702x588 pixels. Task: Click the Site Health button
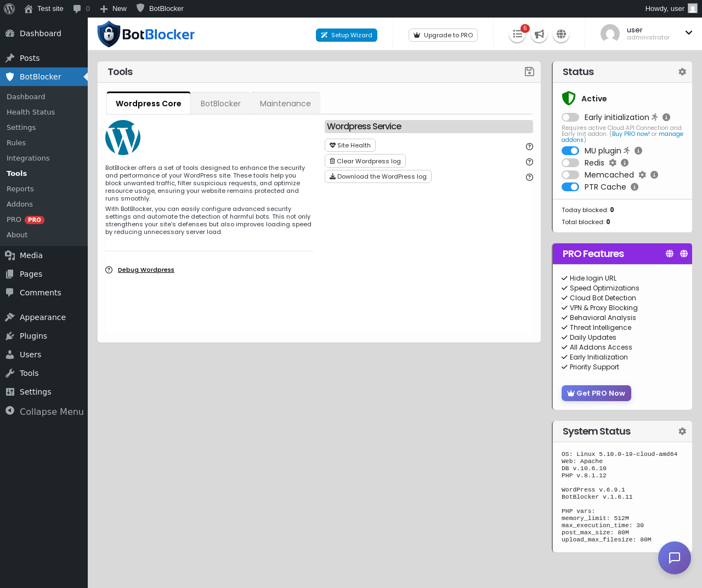pyautogui.click(x=350, y=145)
